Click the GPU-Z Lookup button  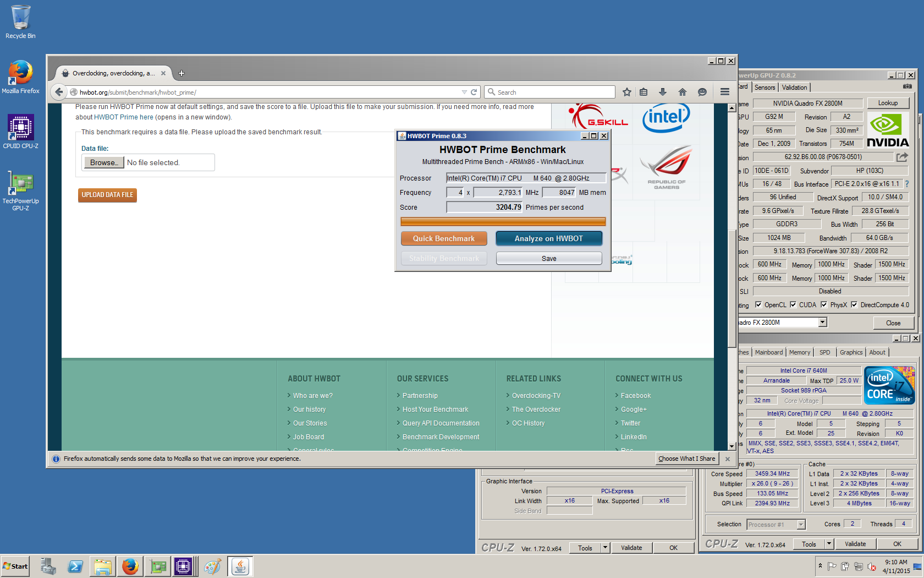coord(888,103)
